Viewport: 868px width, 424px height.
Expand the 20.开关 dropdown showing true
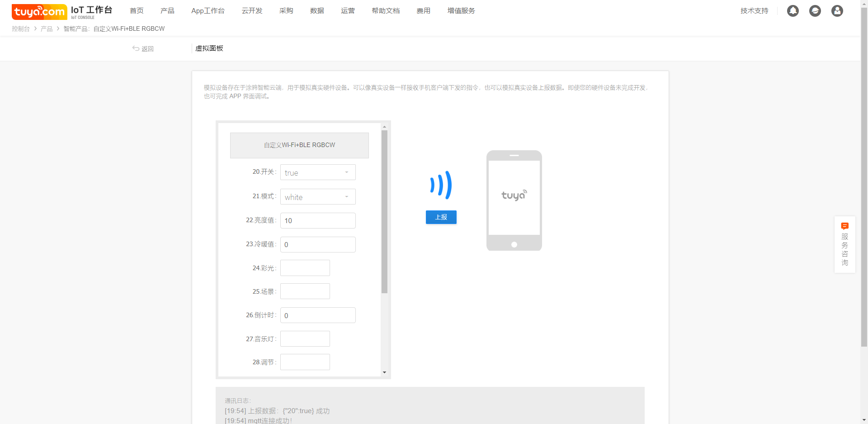(x=318, y=172)
